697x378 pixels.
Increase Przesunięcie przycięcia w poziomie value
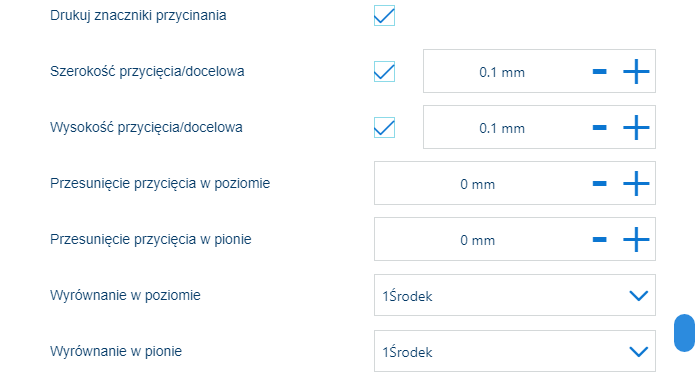[636, 184]
